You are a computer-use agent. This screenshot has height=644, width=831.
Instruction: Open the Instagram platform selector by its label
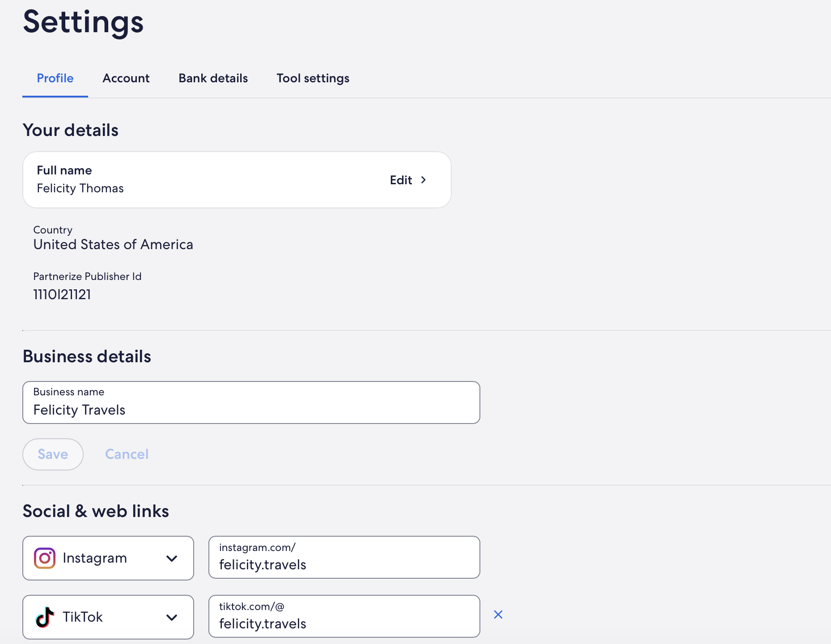click(x=95, y=558)
